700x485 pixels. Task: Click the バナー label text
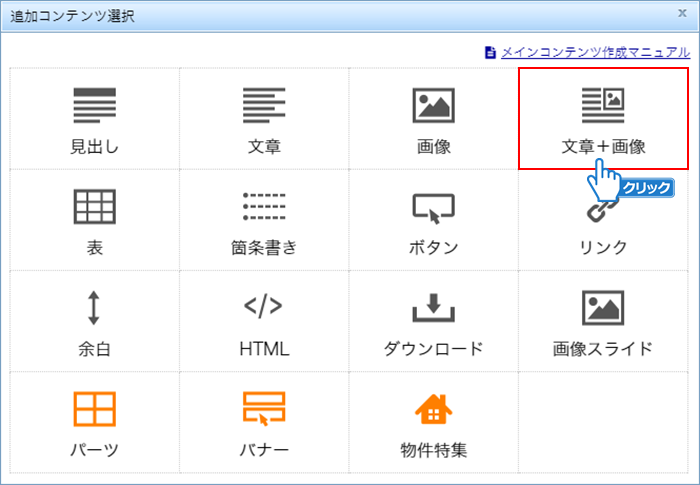click(x=264, y=450)
